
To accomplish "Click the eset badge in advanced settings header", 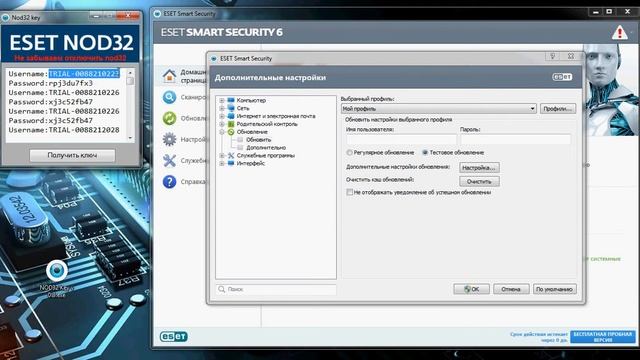I will [562, 77].
